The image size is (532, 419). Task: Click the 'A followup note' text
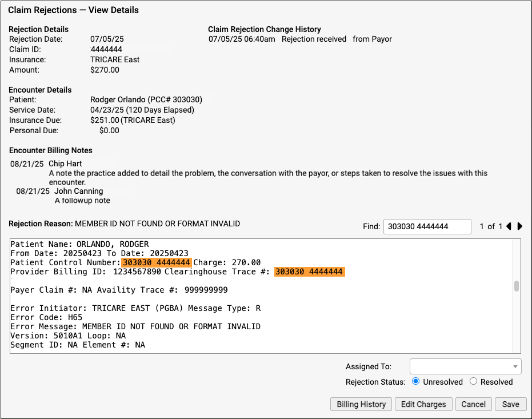[82, 201]
